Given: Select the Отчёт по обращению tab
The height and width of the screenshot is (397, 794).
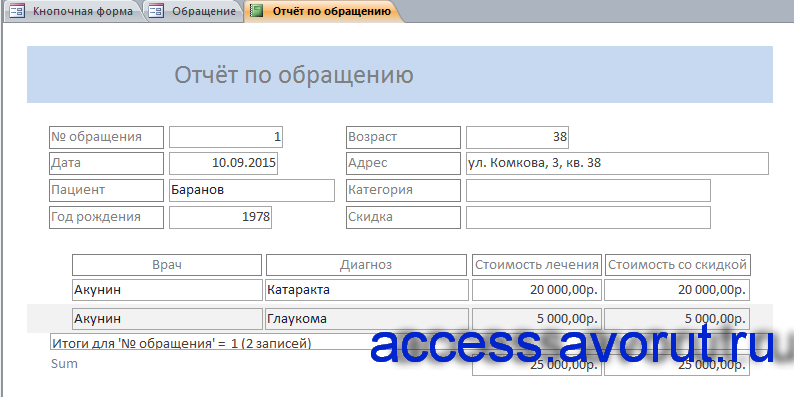Looking at the screenshot, I should click(x=324, y=11).
